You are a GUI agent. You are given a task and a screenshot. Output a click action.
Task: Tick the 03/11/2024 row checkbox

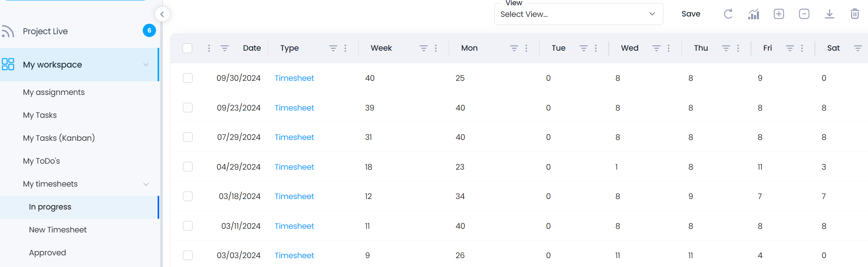(188, 226)
